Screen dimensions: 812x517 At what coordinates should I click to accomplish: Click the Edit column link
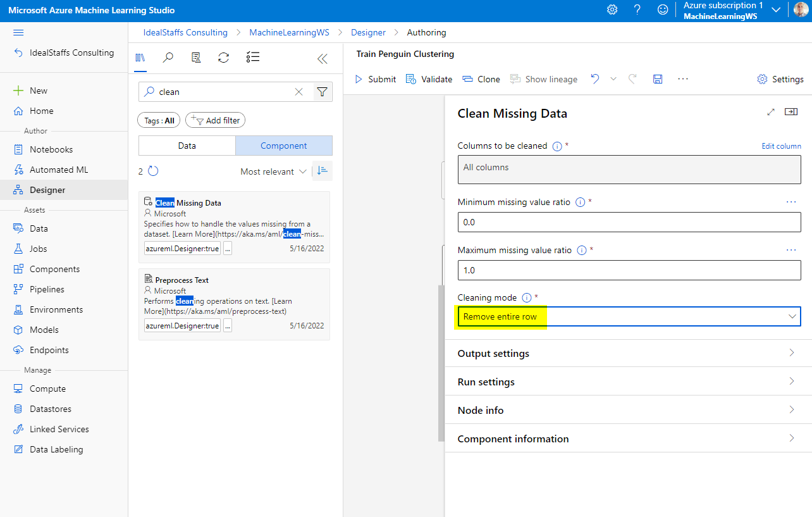click(781, 146)
